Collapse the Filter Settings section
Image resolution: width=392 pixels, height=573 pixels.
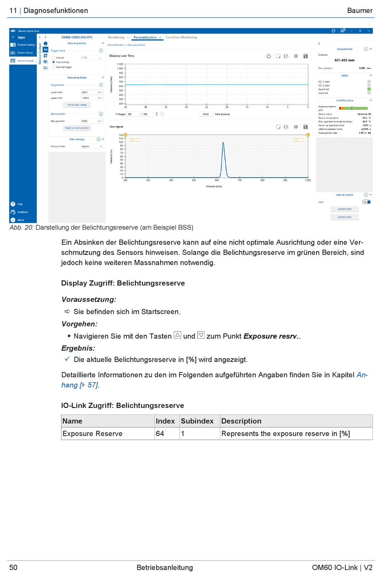pyautogui.click(x=103, y=139)
